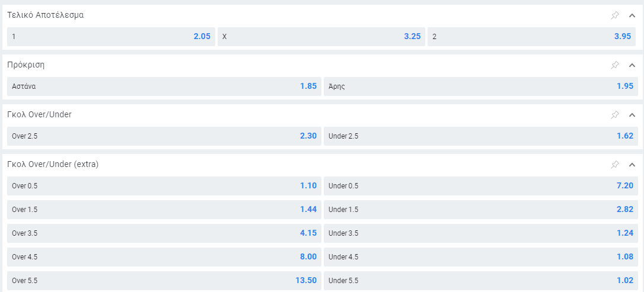Pin the Γκολ Over/Under (extra) market

(615, 165)
